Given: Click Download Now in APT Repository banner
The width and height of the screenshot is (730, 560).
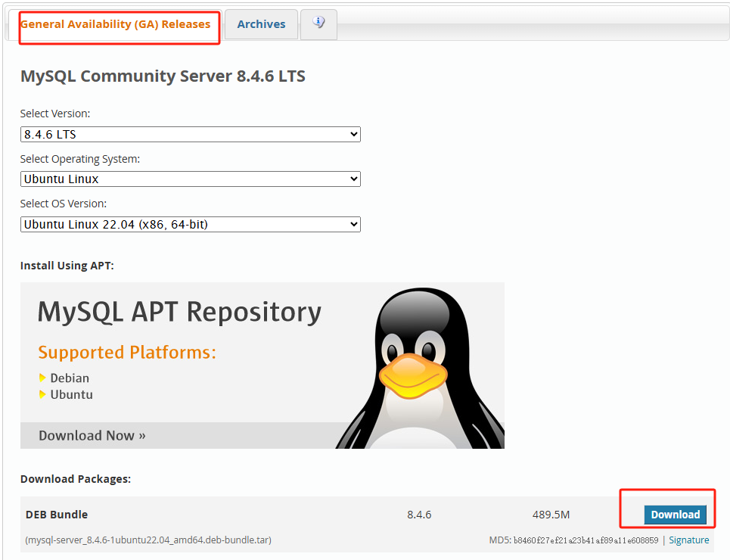Looking at the screenshot, I should tap(92, 436).
